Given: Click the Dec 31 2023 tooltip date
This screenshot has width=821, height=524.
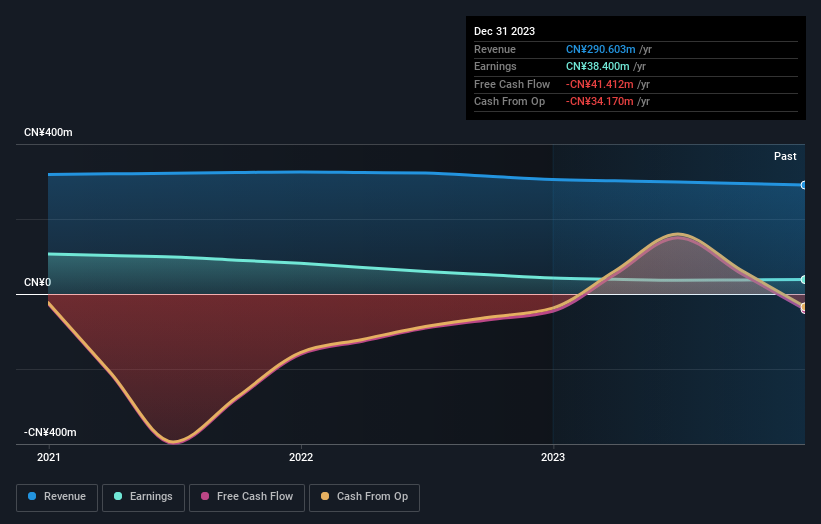Looking at the screenshot, I should coord(504,31).
